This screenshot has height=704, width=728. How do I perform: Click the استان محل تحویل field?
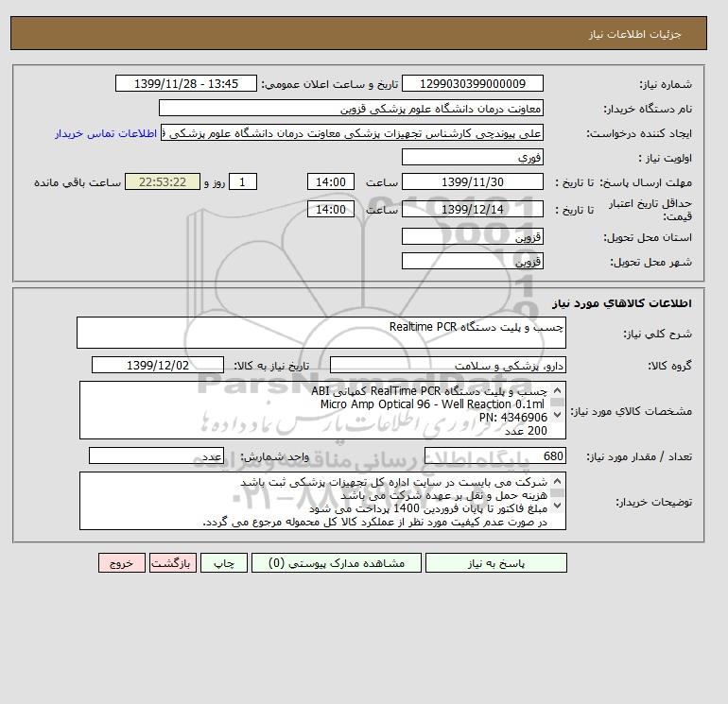(x=472, y=236)
